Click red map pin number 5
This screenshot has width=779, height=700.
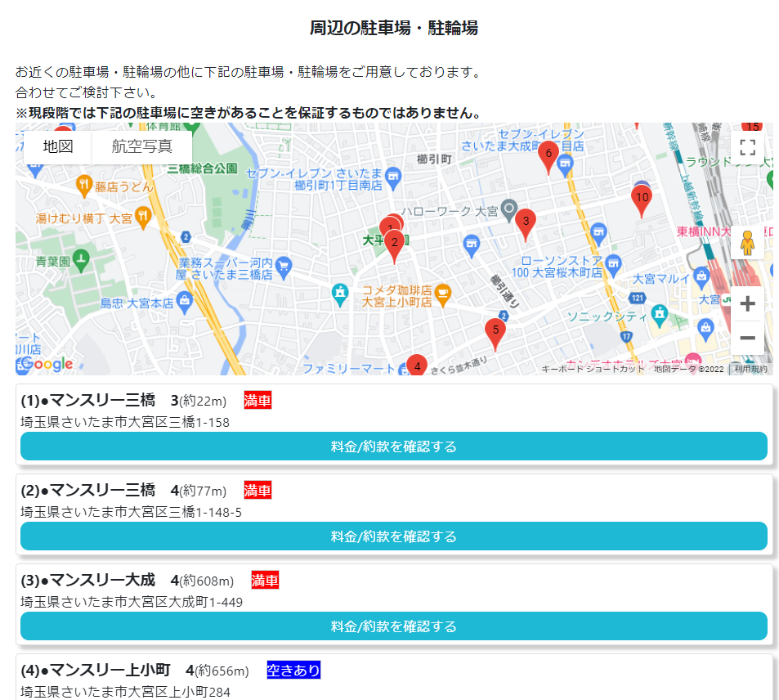point(495,334)
